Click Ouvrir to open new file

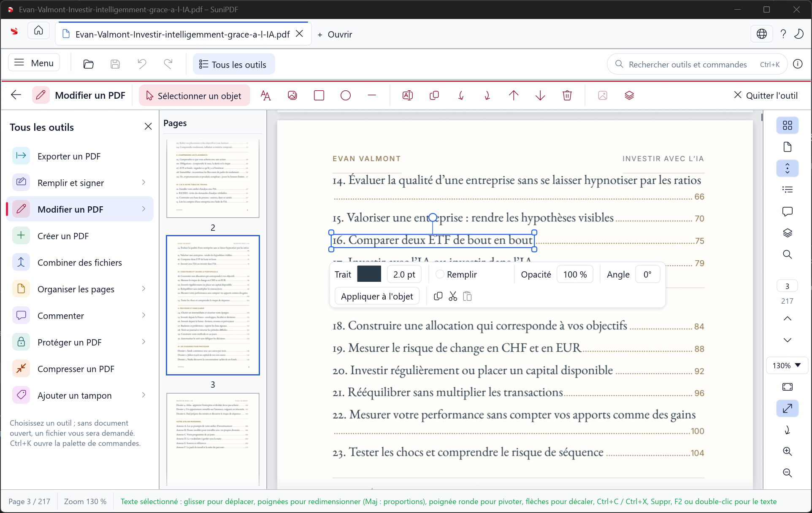(x=335, y=34)
